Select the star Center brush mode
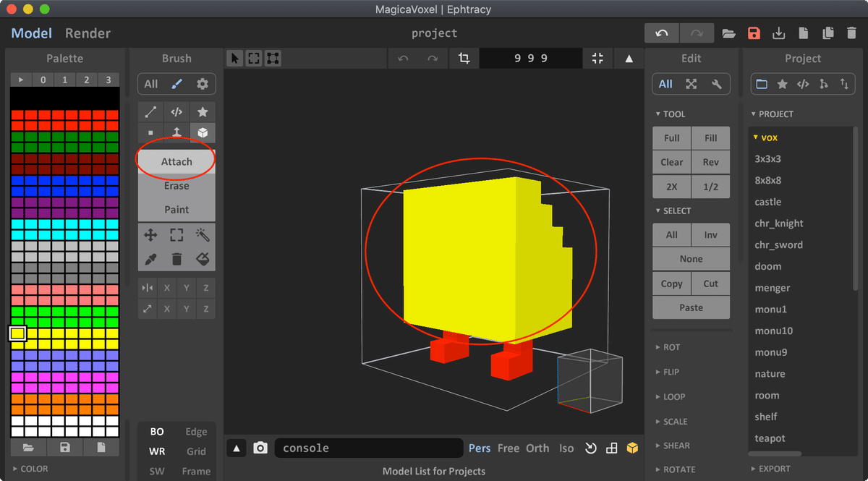The width and height of the screenshot is (868, 481). tap(203, 112)
